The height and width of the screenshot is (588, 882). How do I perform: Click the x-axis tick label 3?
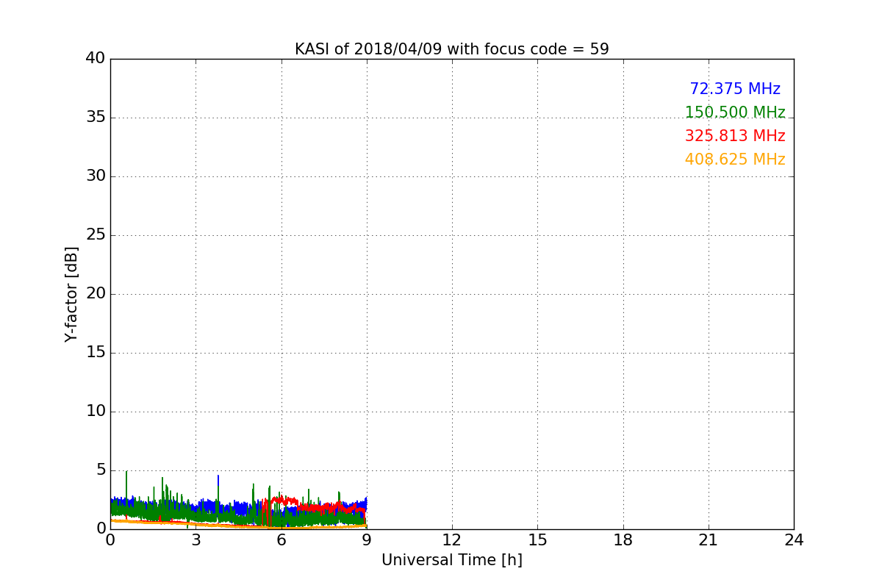click(x=196, y=540)
